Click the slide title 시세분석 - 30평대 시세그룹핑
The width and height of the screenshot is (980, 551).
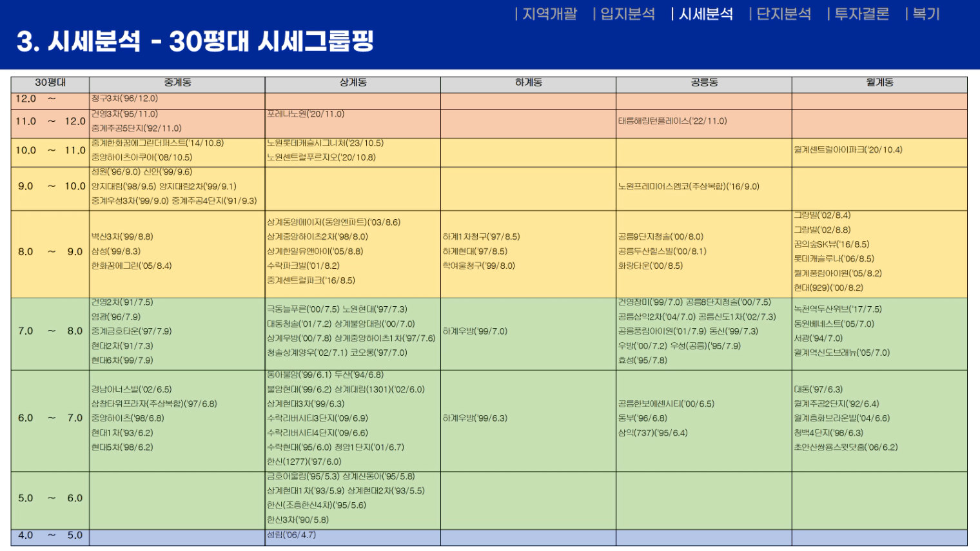(x=195, y=41)
